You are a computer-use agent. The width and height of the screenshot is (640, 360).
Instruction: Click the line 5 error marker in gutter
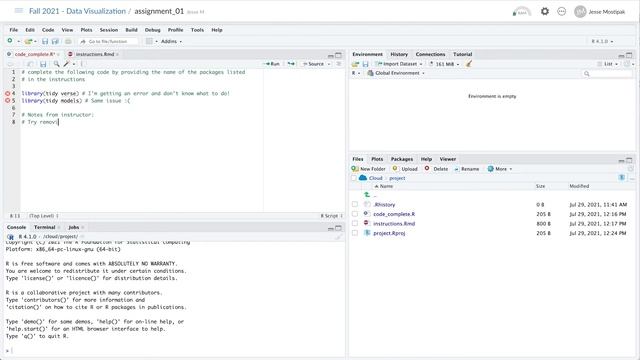[x=7, y=100]
